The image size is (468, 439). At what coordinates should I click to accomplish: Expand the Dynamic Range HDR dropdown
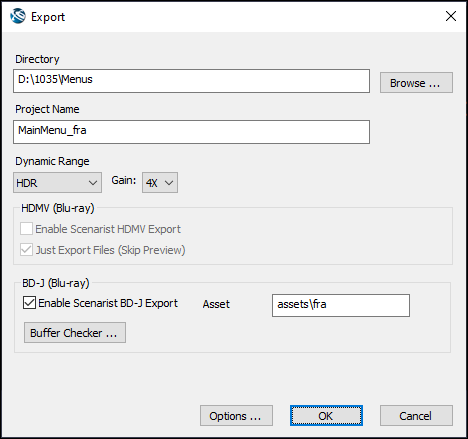coord(57,183)
